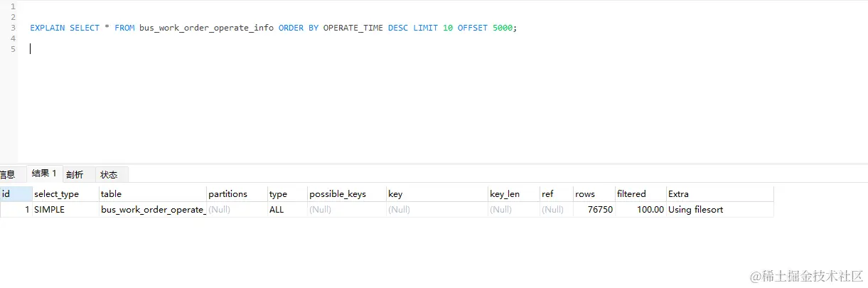Place cursor on the OFFSET value 5000
Image resolution: width=868 pixels, height=288 pixels.
click(503, 28)
